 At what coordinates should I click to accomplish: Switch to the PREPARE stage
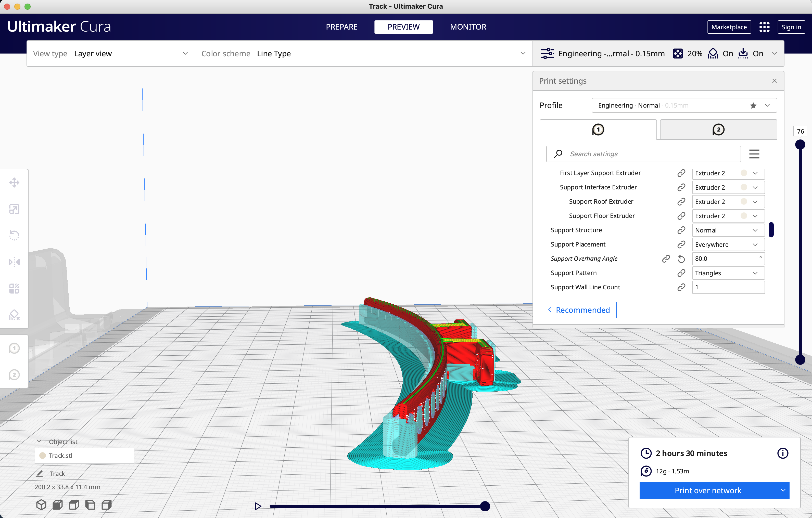coord(341,27)
